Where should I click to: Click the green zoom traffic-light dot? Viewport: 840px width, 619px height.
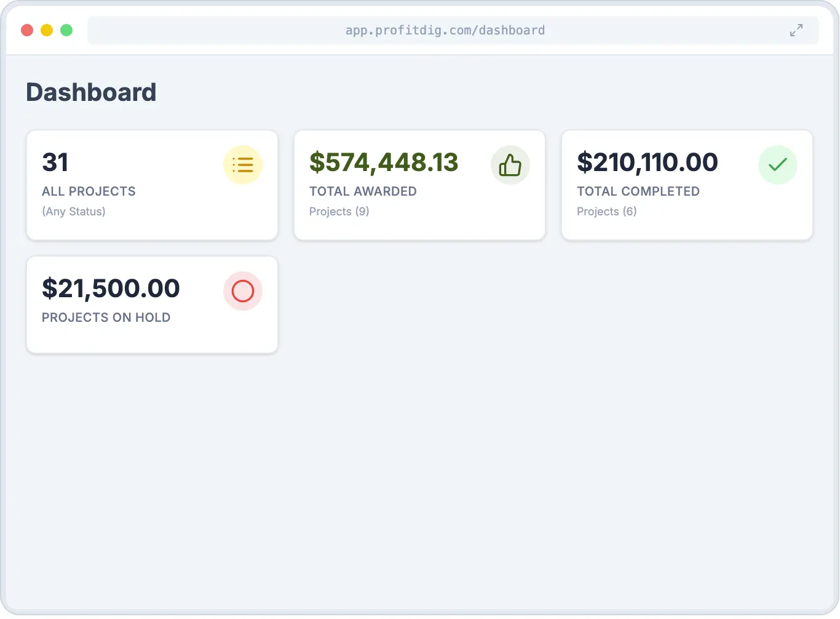pos(66,30)
